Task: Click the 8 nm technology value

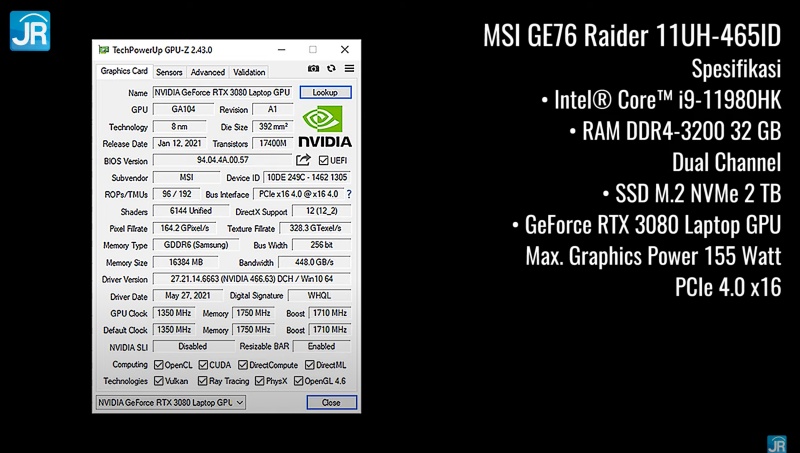Action: 180,127
